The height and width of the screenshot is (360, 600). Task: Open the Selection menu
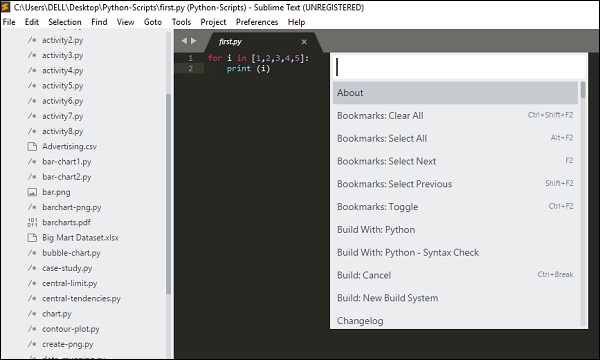65,22
